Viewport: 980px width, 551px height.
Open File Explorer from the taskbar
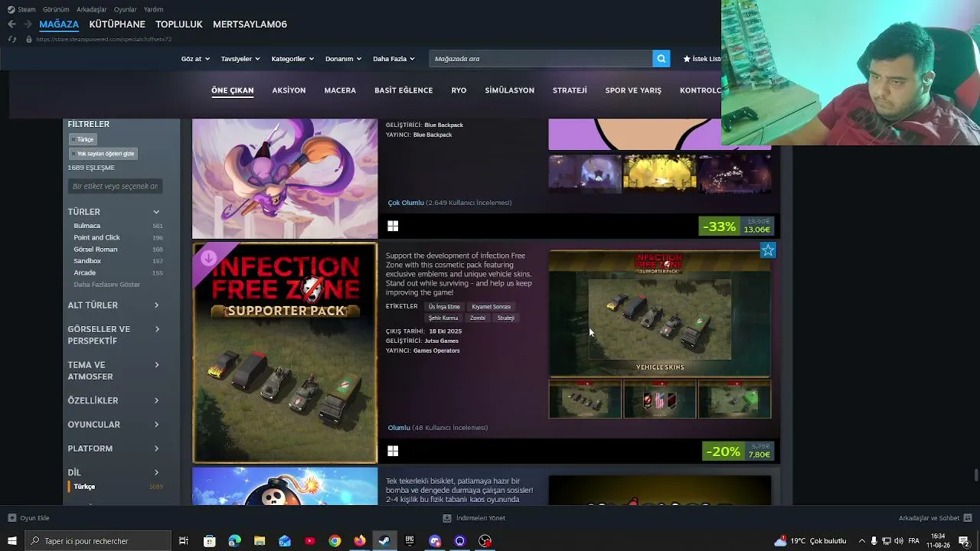point(260,541)
